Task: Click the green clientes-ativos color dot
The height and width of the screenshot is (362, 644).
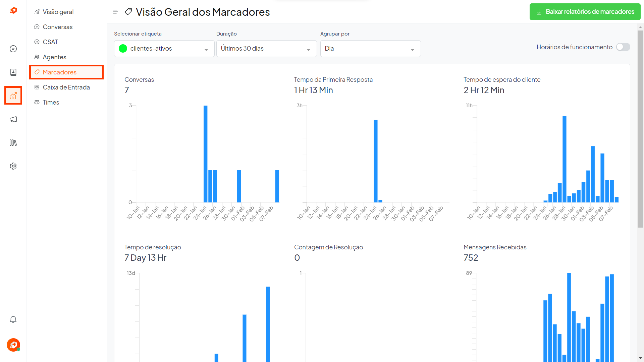Action: (123, 49)
